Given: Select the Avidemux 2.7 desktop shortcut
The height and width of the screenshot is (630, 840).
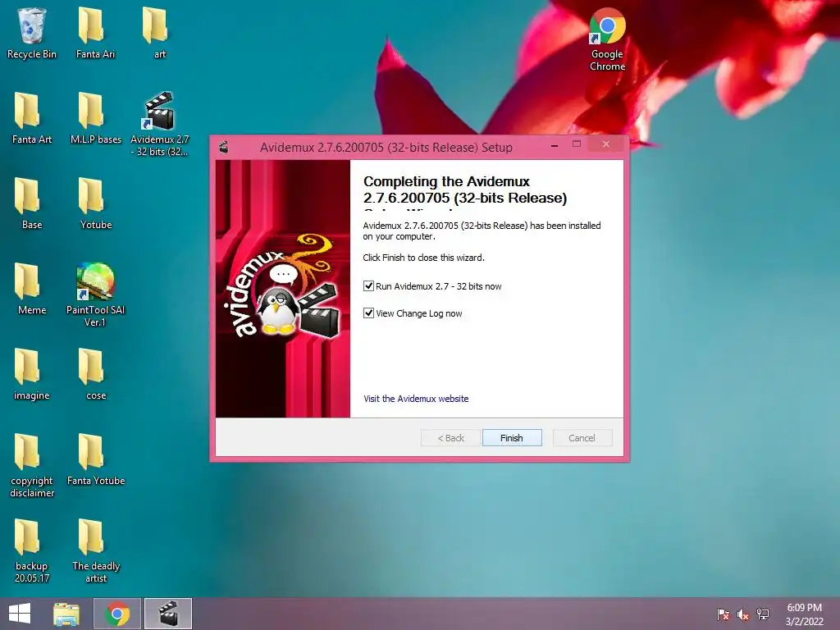Looking at the screenshot, I should point(159,124).
